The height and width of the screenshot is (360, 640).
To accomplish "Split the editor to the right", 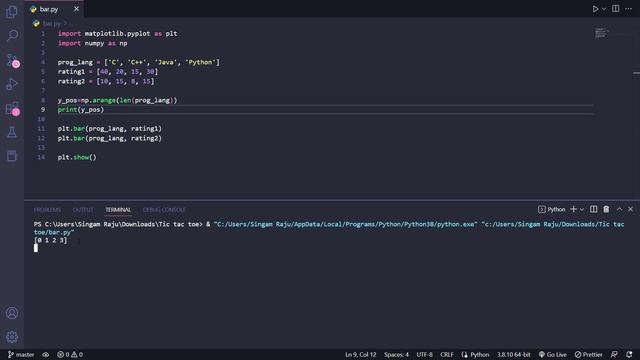I will coord(616,9).
